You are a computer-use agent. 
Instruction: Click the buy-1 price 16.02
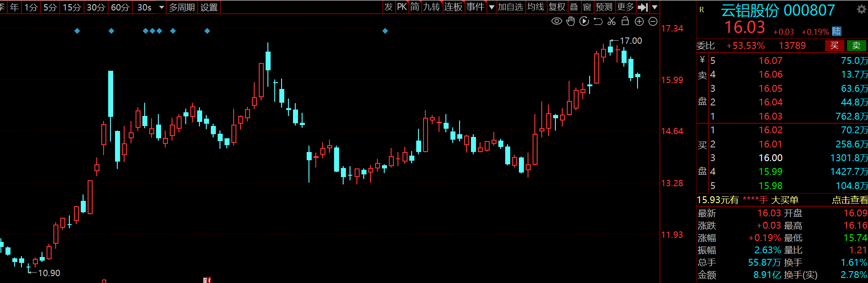click(770, 130)
